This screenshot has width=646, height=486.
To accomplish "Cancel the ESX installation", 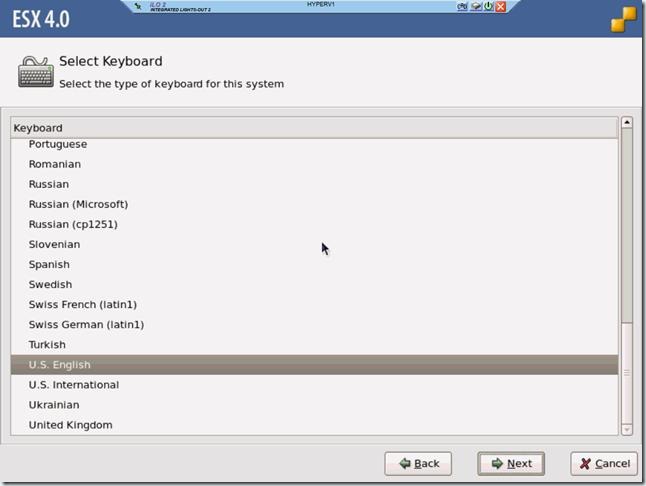I will click(604, 464).
